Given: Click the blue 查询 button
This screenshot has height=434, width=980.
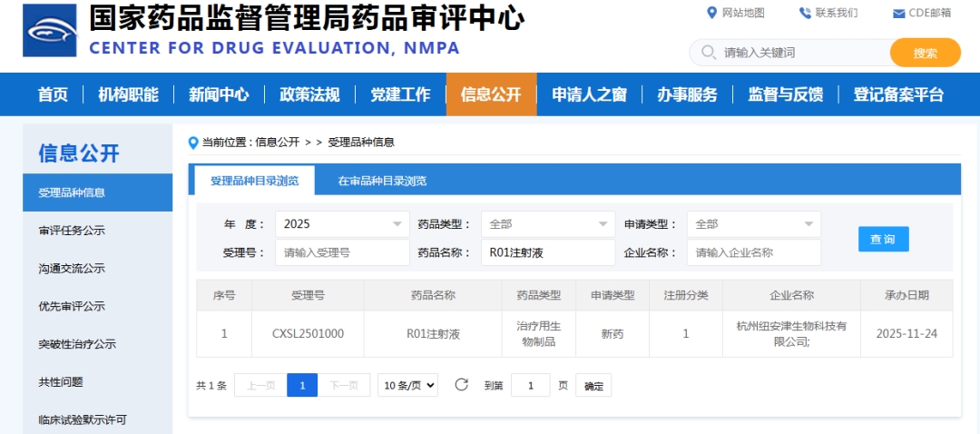Looking at the screenshot, I should [x=883, y=239].
